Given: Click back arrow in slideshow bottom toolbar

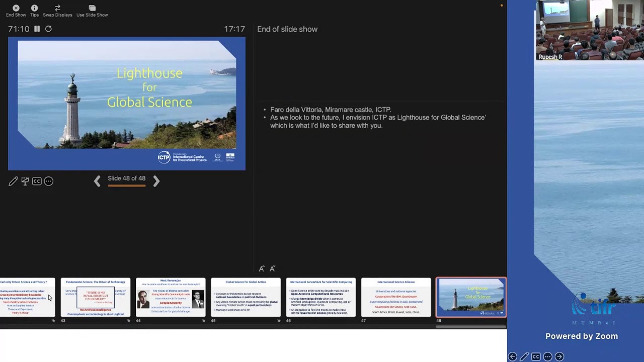Looking at the screenshot, I should click(x=512, y=356).
